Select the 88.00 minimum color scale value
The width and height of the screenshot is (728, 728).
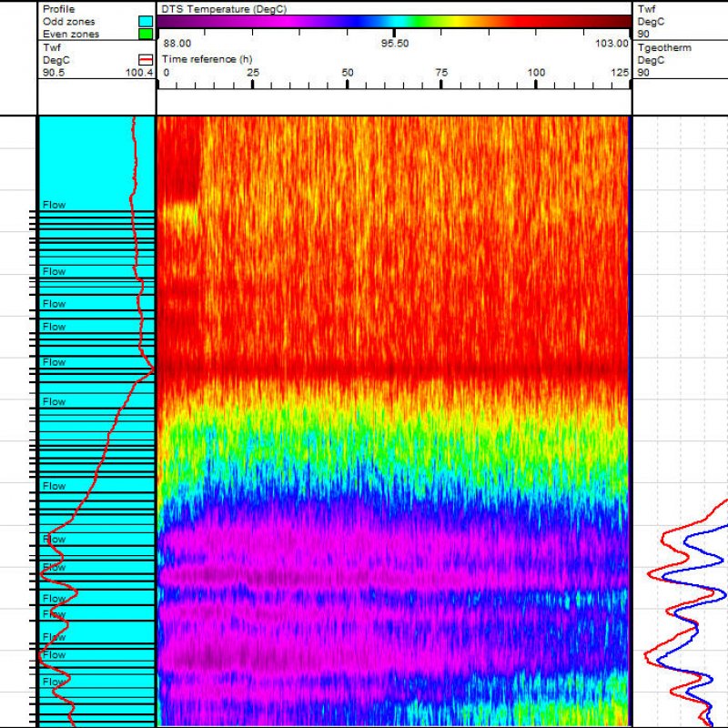(x=177, y=44)
